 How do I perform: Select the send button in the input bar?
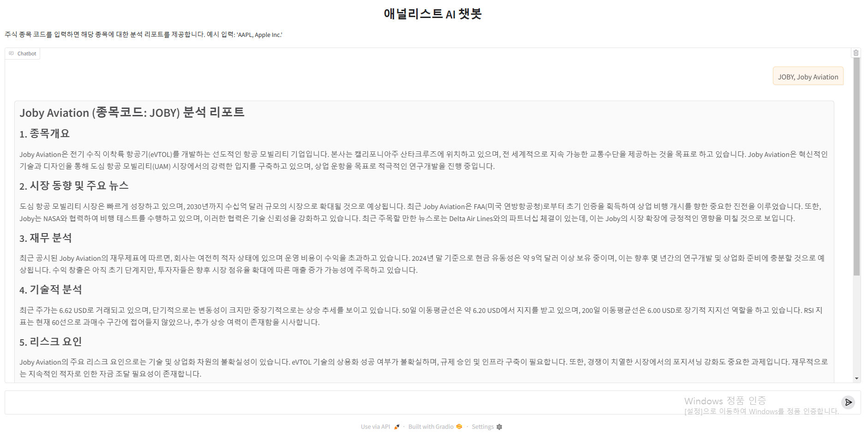point(848,402)
